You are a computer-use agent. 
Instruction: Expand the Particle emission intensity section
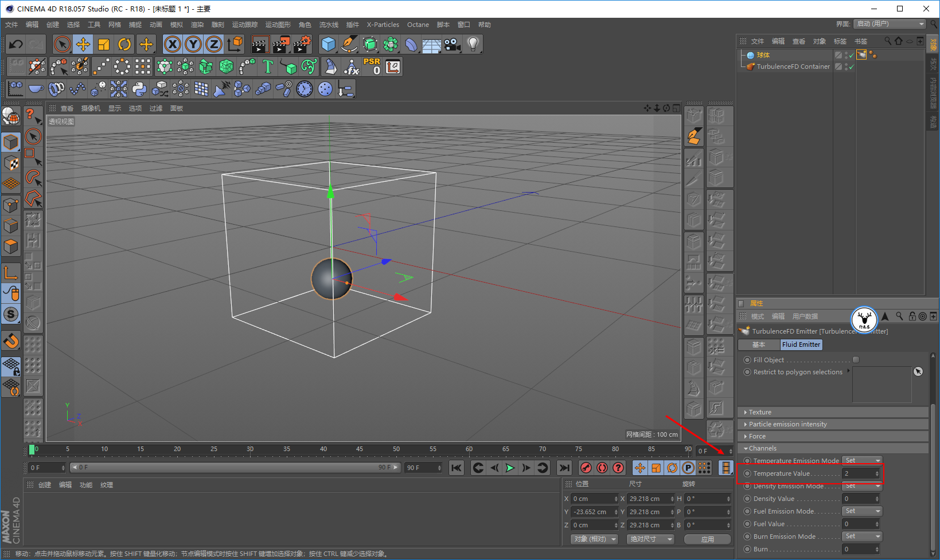click(833, 424)
